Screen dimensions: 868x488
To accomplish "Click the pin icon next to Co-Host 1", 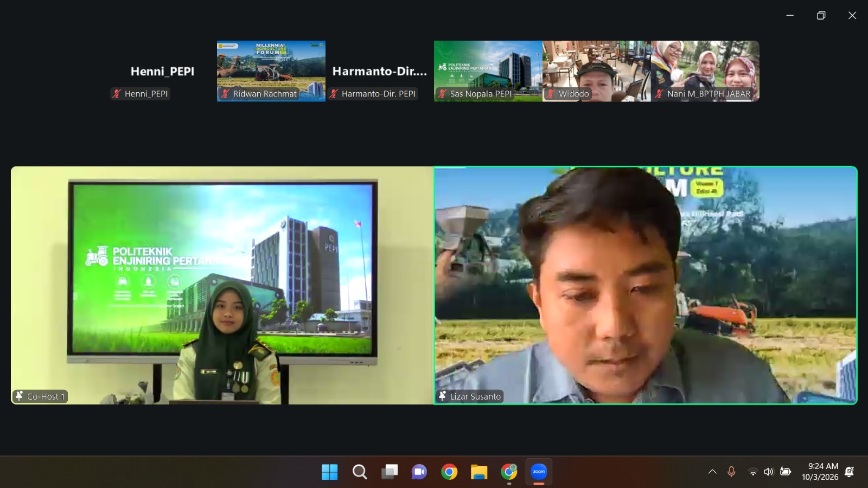I will (19, 396).
